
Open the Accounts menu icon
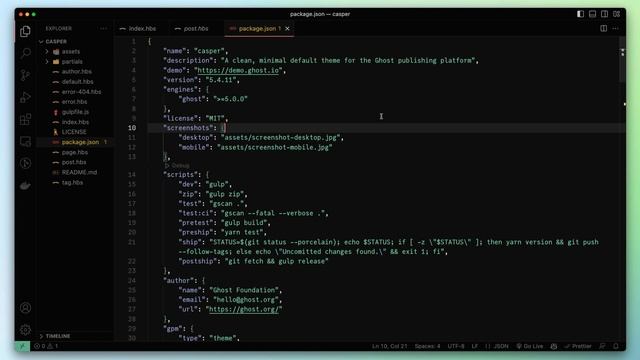[x=25, y=308]
